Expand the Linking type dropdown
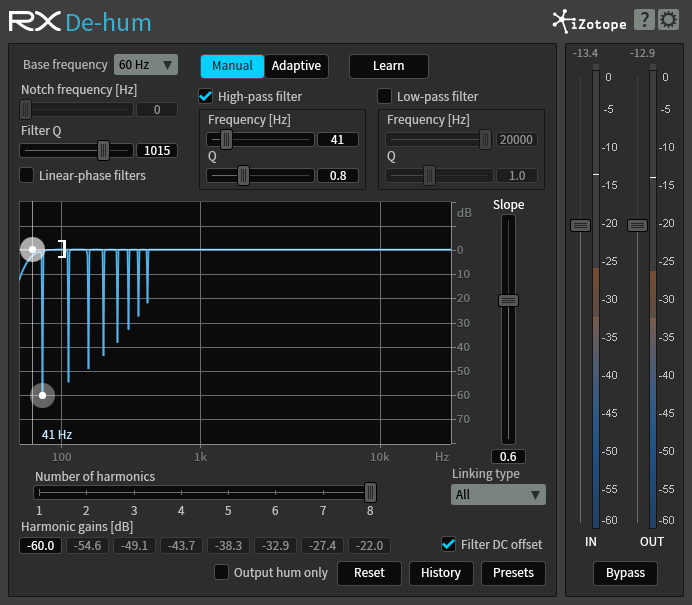The width and height of the screenshot is (692, 605). [498, 494]
